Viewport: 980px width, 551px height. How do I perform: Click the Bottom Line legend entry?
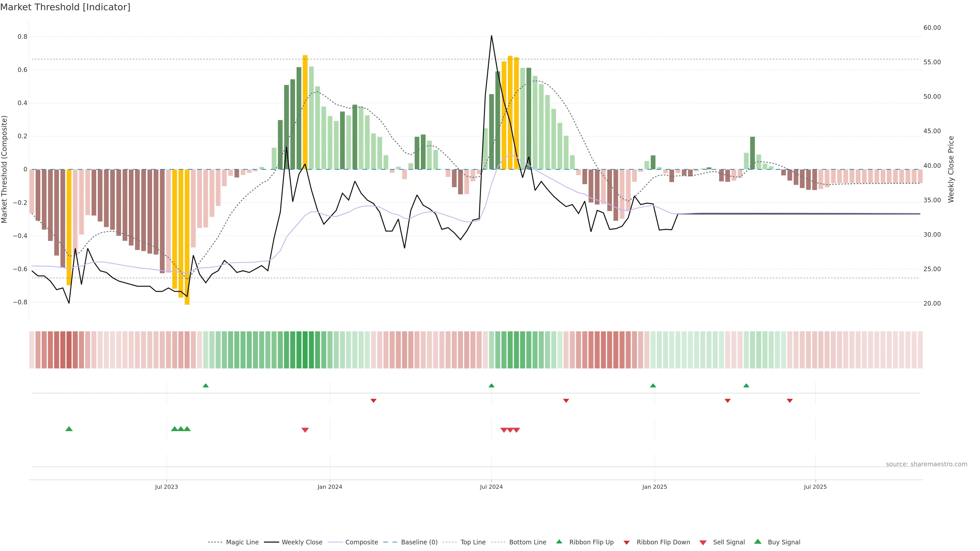(x=527, y=542)
